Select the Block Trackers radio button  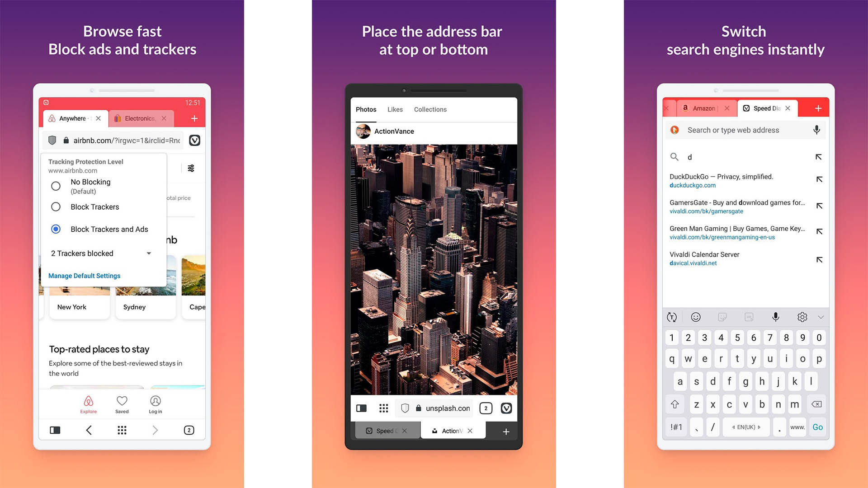tap(56, 207)
